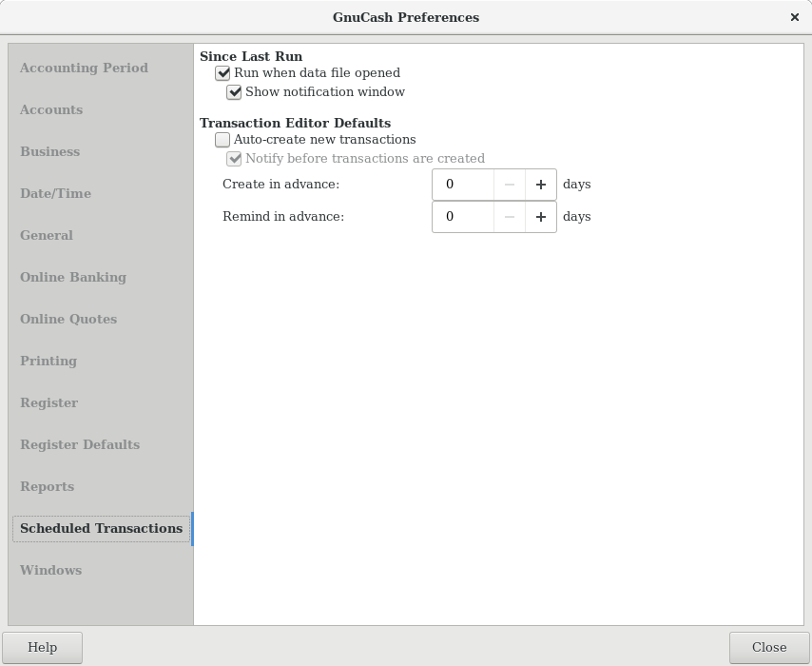Open the Register Defaults page
812x666 pixels.
coord(80,444)
